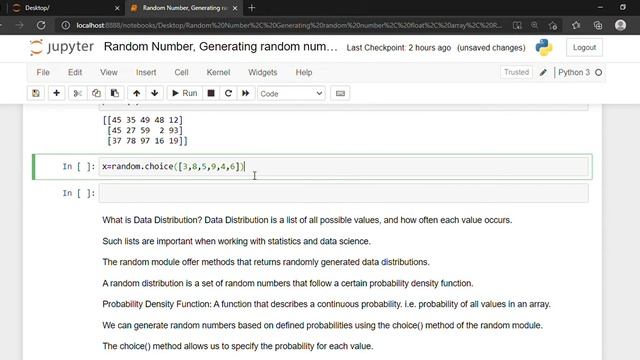The height and width of the screenshot is (360, 640).
Task: Open the Kernel menu
Action: tap(218, 72)
